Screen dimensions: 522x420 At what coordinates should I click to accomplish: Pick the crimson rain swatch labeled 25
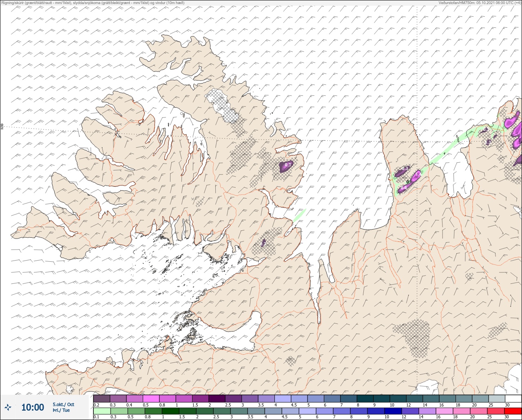496,411
